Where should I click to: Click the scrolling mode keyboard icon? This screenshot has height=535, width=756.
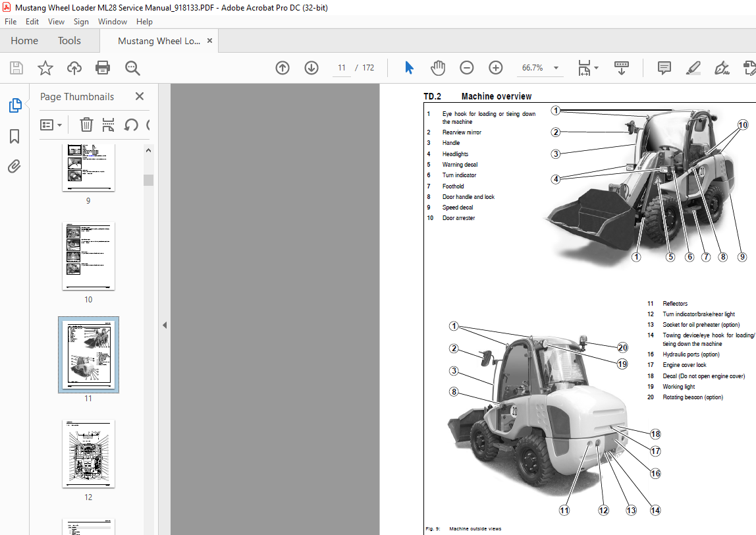622,68
